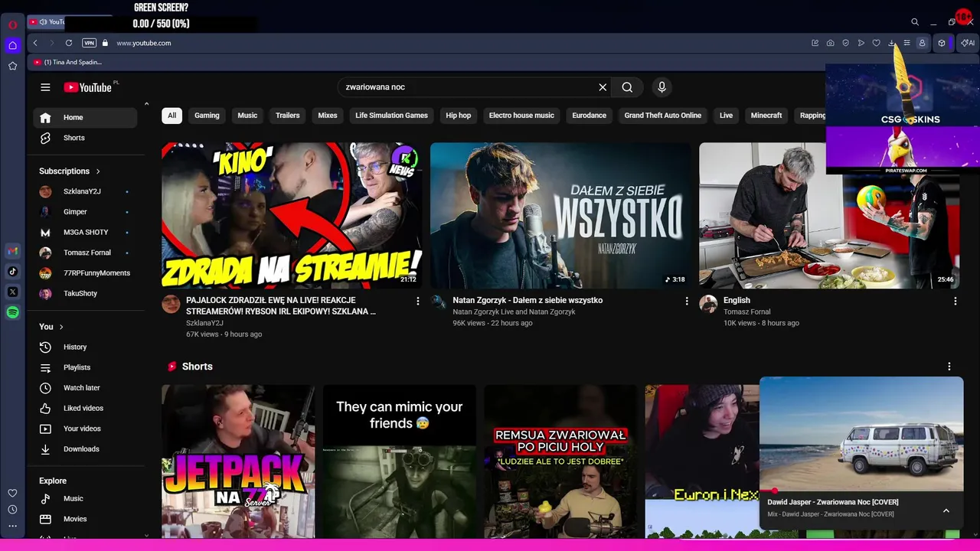Open the YouTube hamburger guide menu
980x551 pixels.
(x=45, y=87)
